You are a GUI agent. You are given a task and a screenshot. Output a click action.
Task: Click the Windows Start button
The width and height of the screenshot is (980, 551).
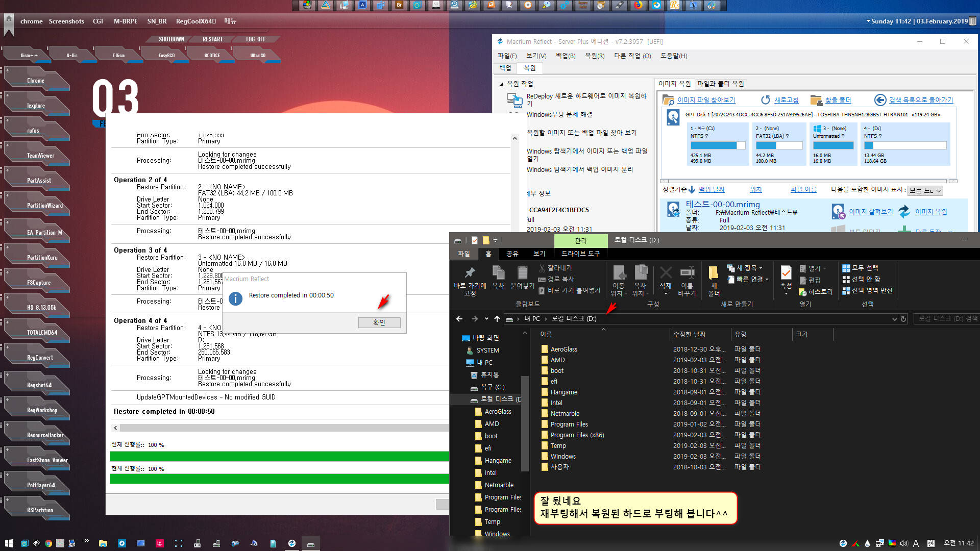tap(9, 543)
